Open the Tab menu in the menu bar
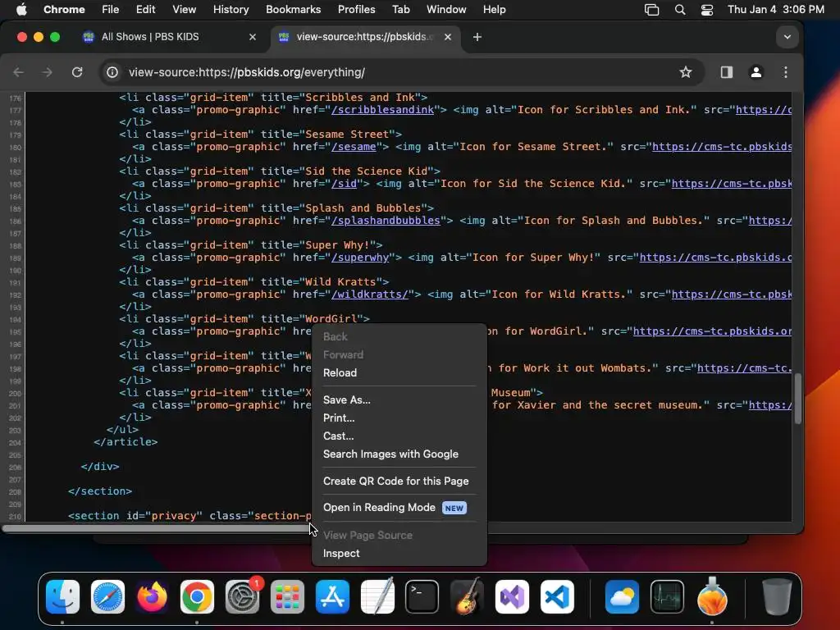This screenshot has height=630, width=840. pyautogui.click(x=400, y=10)
